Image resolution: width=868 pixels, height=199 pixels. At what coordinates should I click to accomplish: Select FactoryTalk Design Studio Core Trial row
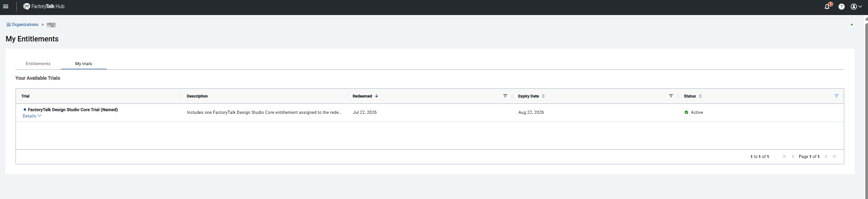pos(430,112)
